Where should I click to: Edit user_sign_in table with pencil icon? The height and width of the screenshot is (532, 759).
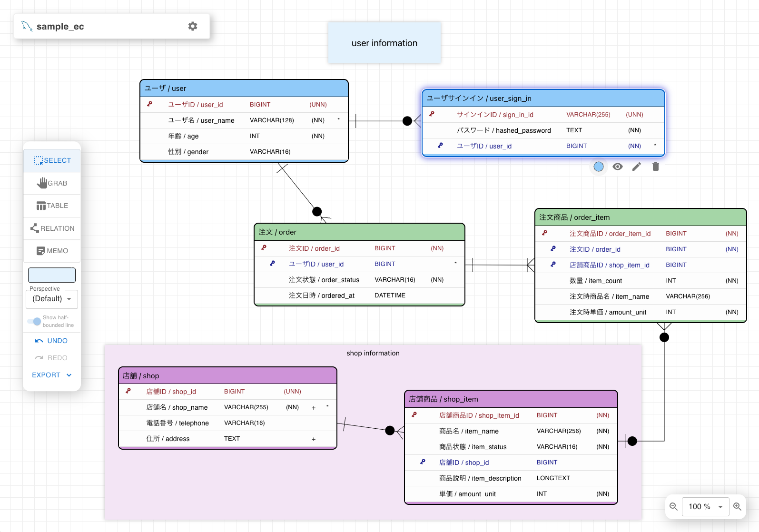pyautogui.click(x=637, y=167)
